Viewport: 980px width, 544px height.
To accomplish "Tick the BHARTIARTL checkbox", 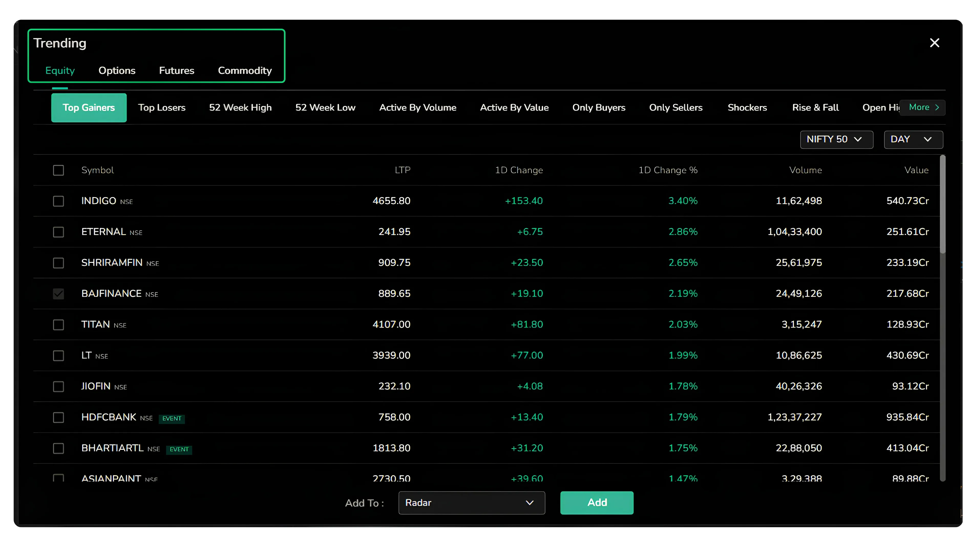I will click(x=58, y=448).
